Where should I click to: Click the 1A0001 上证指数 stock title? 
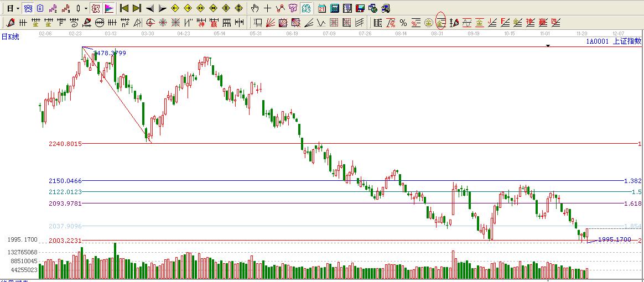tap(613, 41)
